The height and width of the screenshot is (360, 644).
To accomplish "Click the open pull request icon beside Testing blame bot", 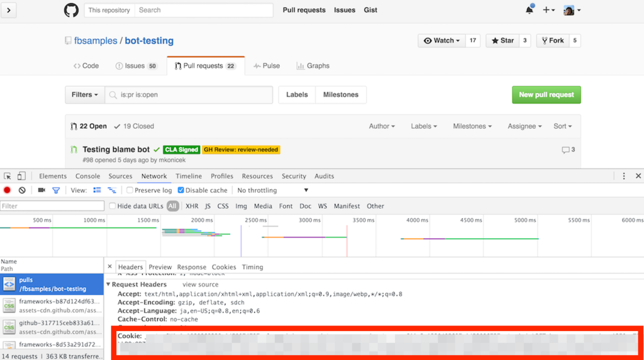I will pos(74,150).
